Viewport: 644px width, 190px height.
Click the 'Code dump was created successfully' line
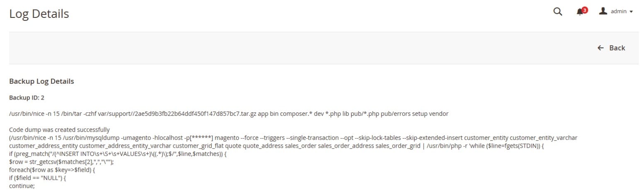(x=59, y=129)
